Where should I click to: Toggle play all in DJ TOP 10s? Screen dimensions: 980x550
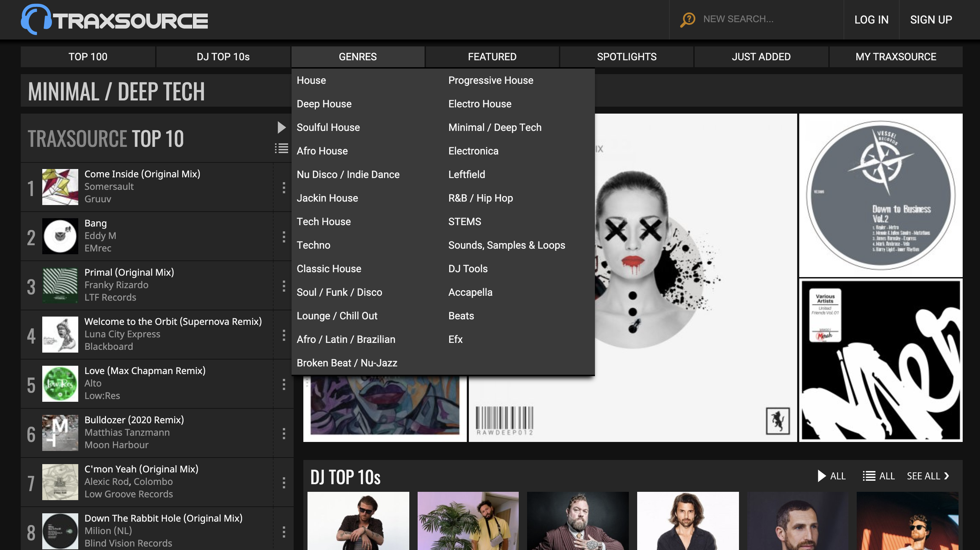[830, 476]
